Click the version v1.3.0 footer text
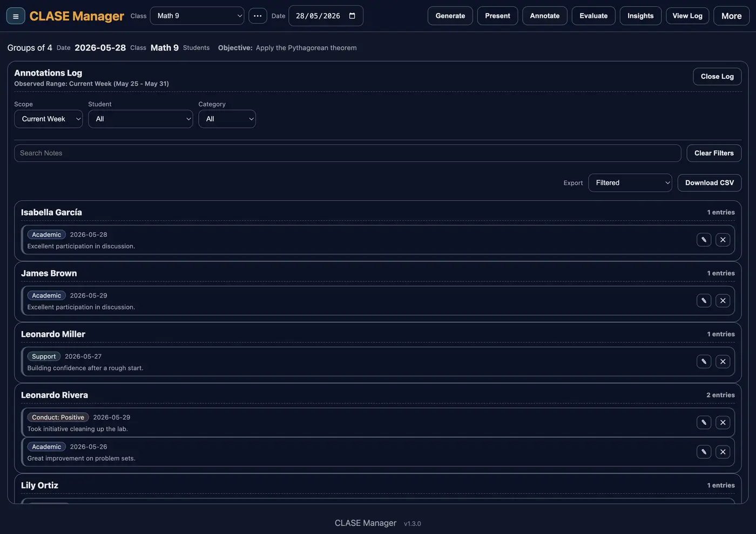Image resolution: width=756 pixels, height=534 pixels. click(413, 524)
